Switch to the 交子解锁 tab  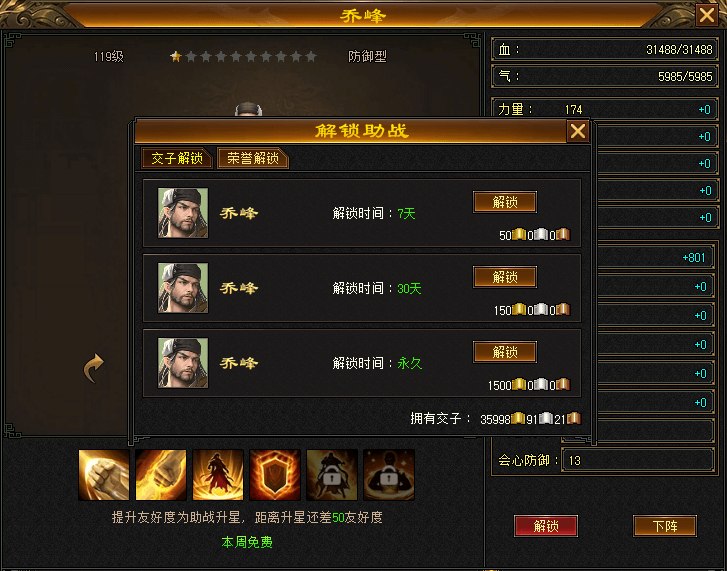177,159
